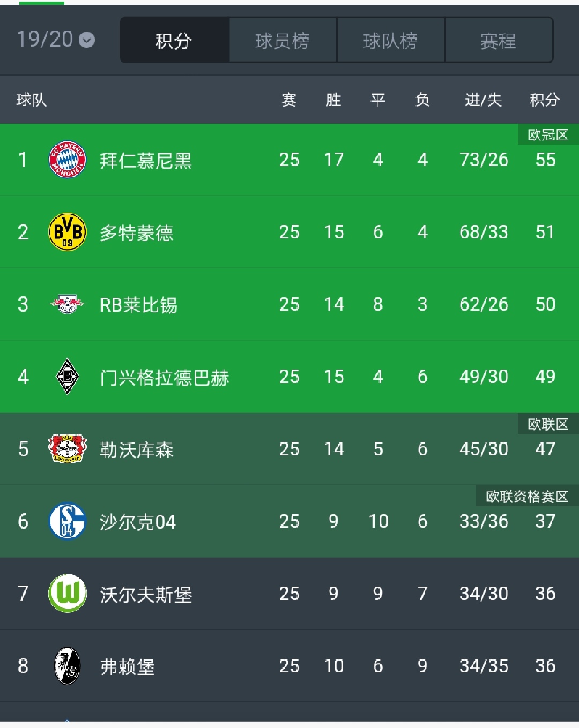Switch to the 球队榜 tab
The image size is (579, 728).
tap(390, 41)
